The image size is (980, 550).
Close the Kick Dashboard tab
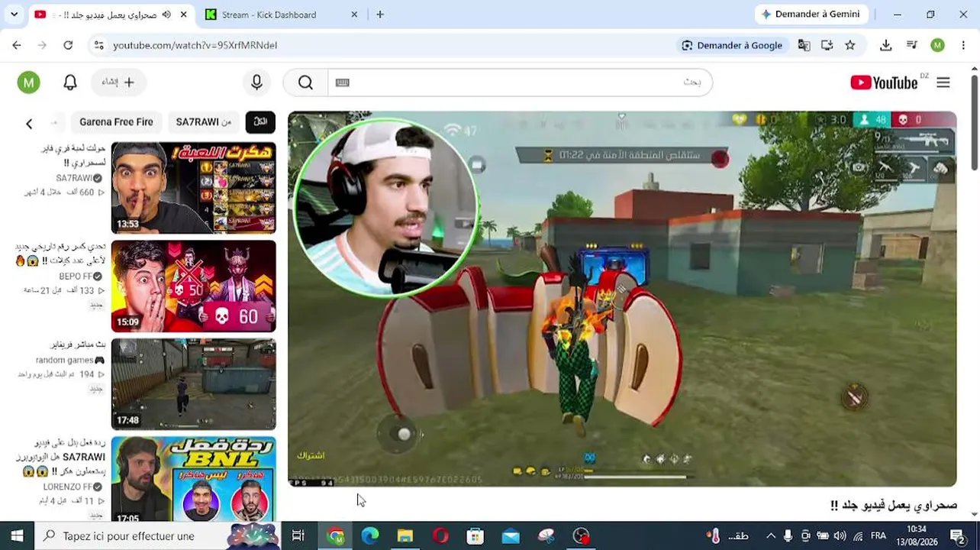354,15
